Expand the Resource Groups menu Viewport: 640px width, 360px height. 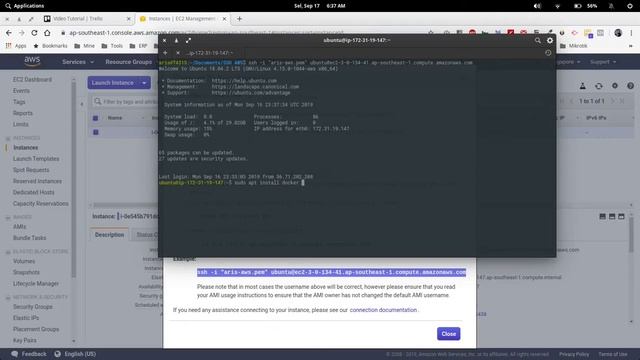tap(129, 62)
